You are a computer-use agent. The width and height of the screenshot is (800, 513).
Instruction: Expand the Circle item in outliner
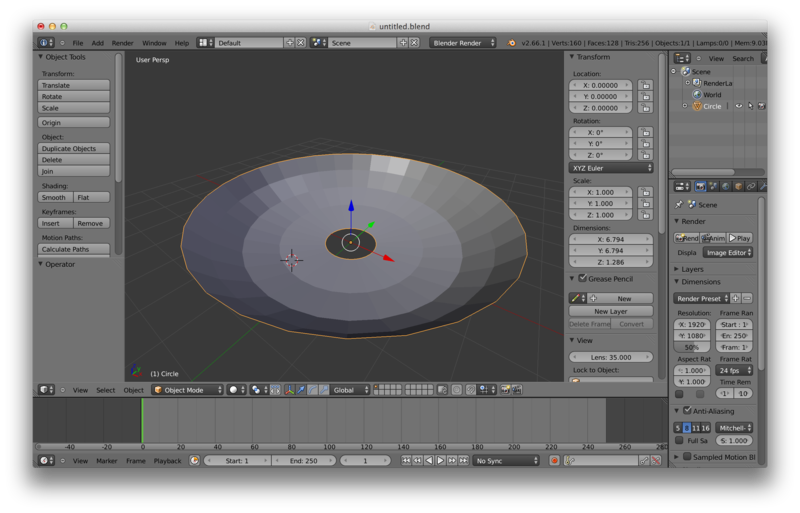tap(685, 106)
